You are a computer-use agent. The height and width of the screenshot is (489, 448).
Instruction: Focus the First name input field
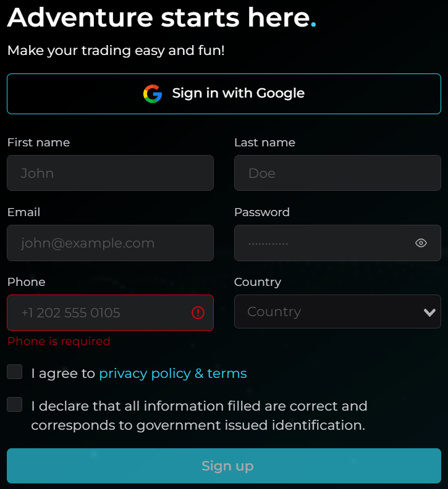coord(110,173)
